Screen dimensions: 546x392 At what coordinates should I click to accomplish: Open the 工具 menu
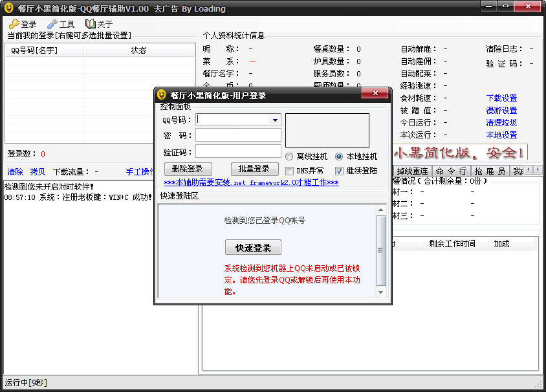pyautogui.click(x=67, y=25)
